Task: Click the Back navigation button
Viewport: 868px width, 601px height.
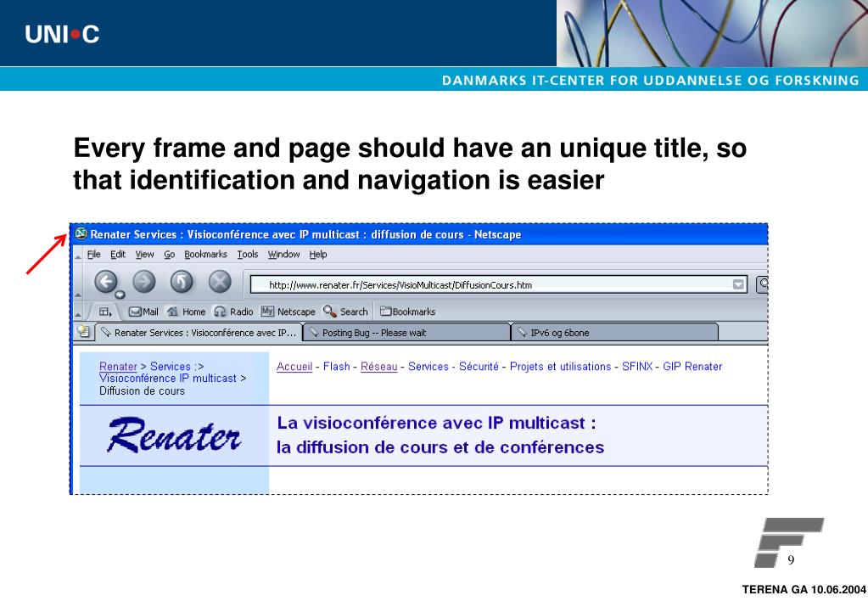Action: click(x=105, y=282)
